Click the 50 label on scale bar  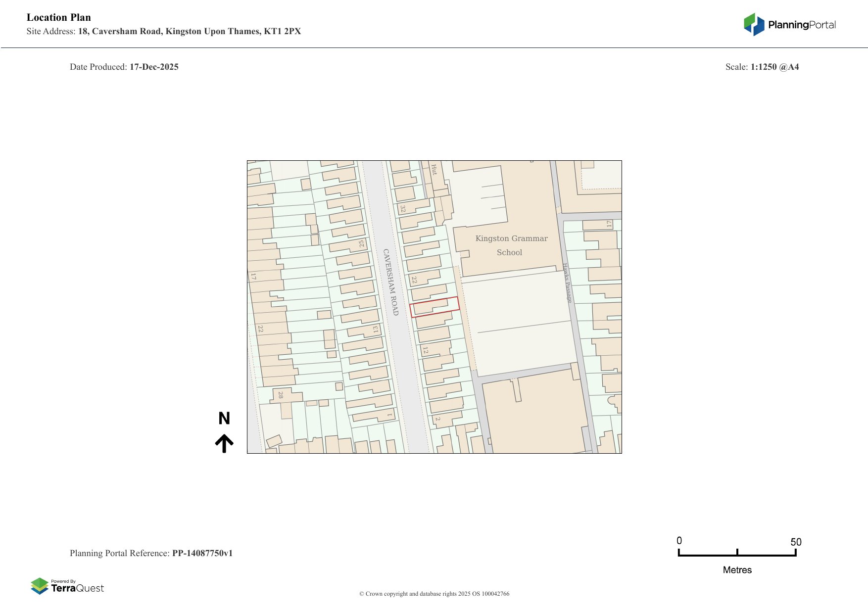click(796, 542)
